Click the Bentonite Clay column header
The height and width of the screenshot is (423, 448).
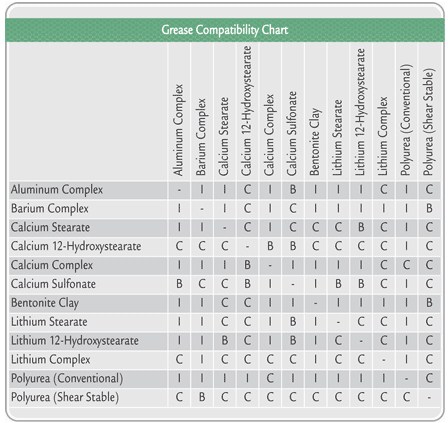point(315,141)
